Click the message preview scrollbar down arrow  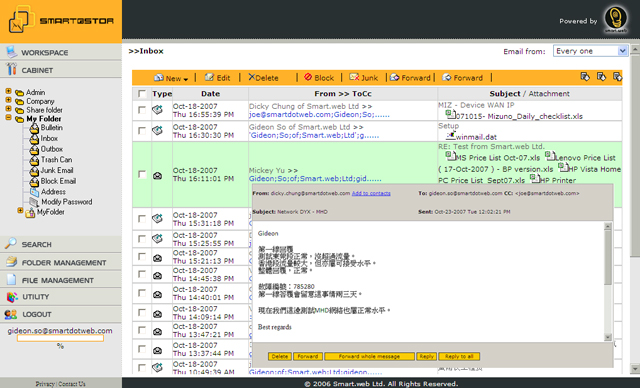(x=608, y=337)
